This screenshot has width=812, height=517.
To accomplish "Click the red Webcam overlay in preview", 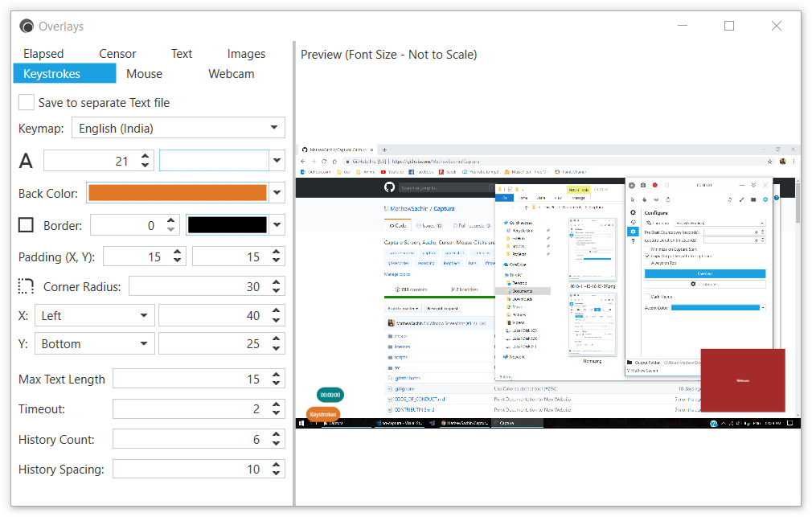I will click(x=742, y=380).
